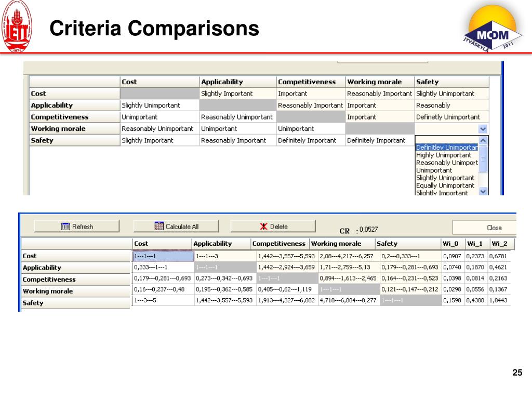The width and height of the screenshot is (532, 399).
Task: Click the down arrow of the importance list
Action: [483, 191]
